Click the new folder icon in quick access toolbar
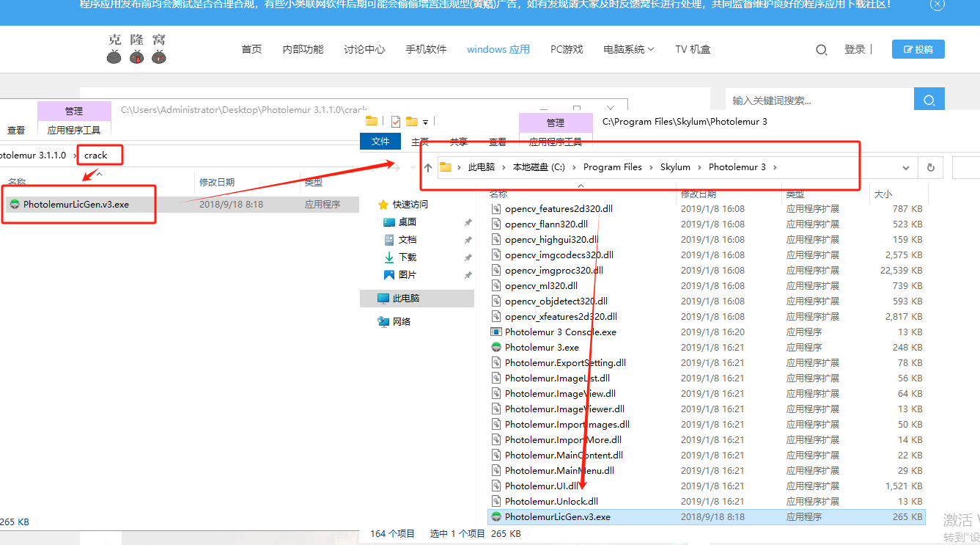Viewport: 980px width, 545px height. click(x=412, y=121)
